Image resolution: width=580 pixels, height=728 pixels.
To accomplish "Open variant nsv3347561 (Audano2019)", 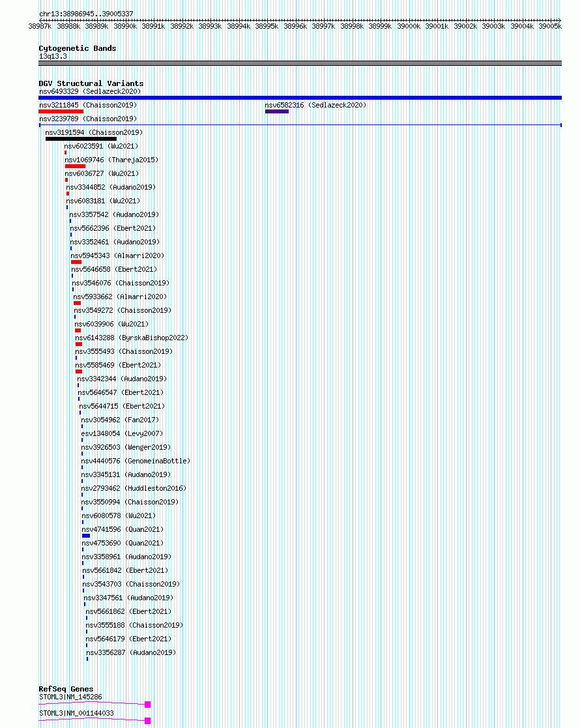I will click(x=128, y=598).
